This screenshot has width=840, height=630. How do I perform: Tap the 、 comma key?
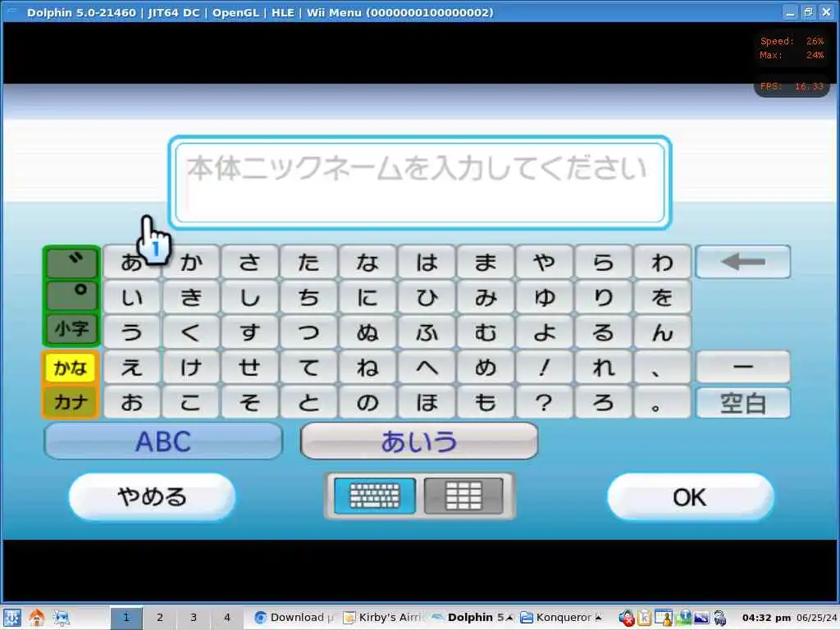662,367
